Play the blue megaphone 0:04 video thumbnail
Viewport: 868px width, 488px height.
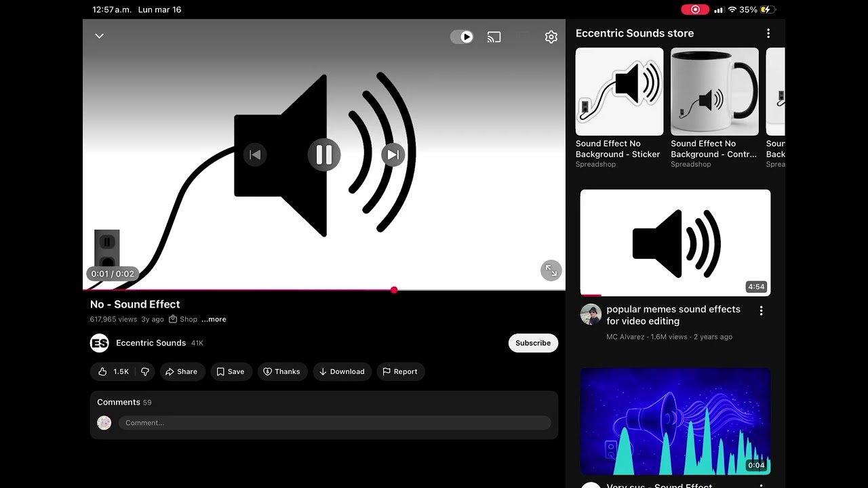pyautogui.click(x=675, y=421)
